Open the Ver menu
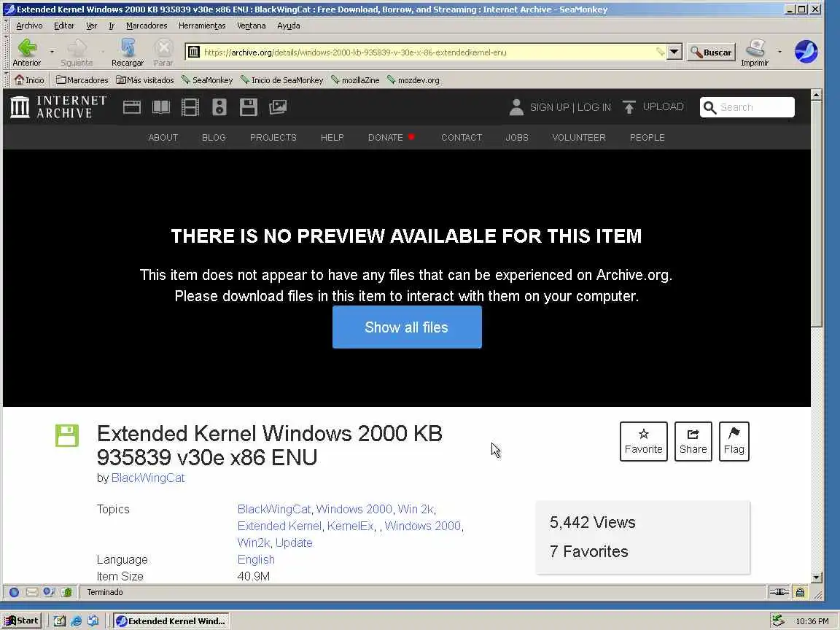840x630 pixels. pyautogui.click(x=92, y=26)
